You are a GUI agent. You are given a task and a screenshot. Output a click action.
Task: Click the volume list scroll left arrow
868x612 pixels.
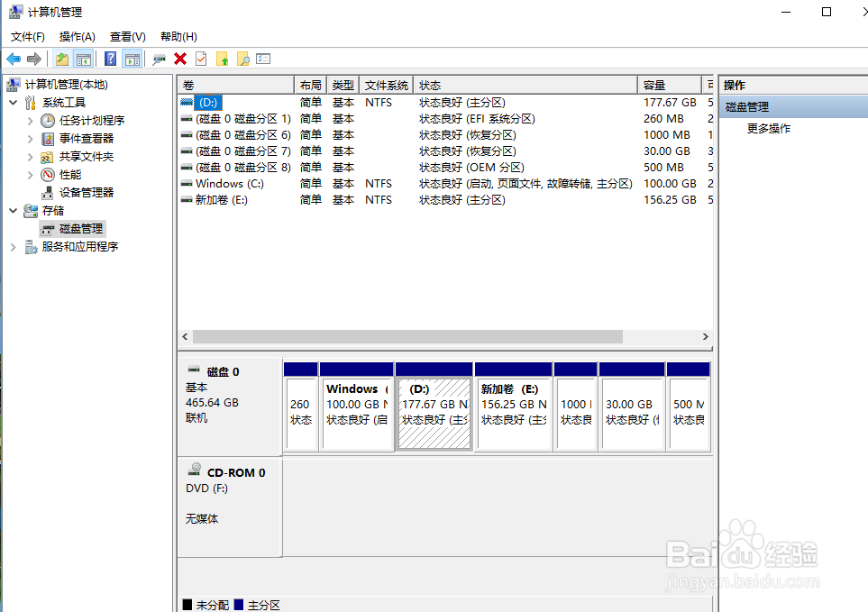pyautogui.click(x=185, y=336)
